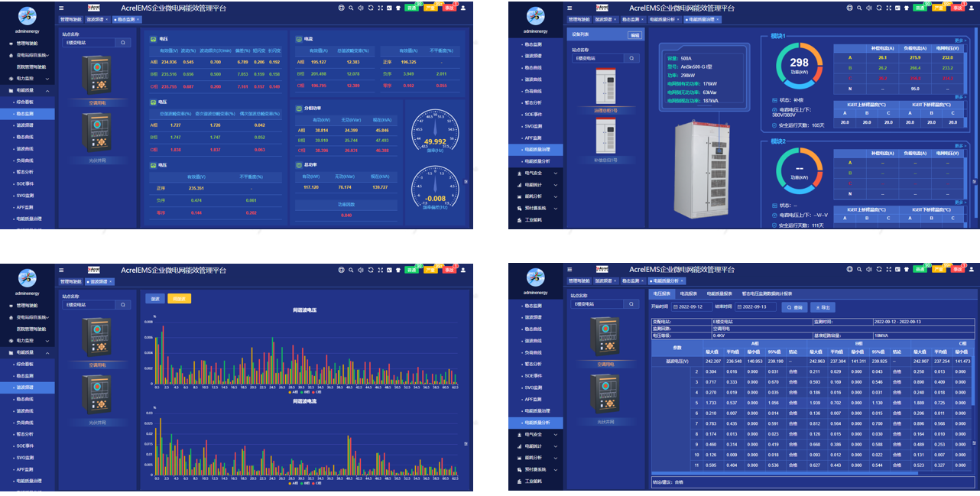Open 暂态电压监测数据统计报表 tab in report window
980x496 pixels.
767,293
